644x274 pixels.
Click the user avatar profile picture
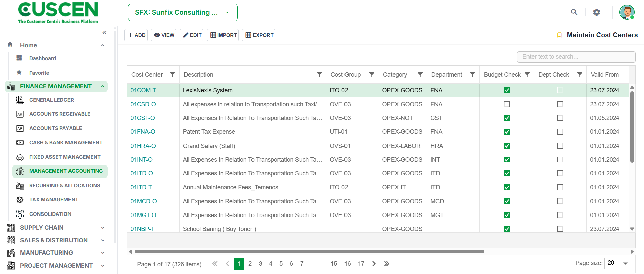click(x=627, y=12)
